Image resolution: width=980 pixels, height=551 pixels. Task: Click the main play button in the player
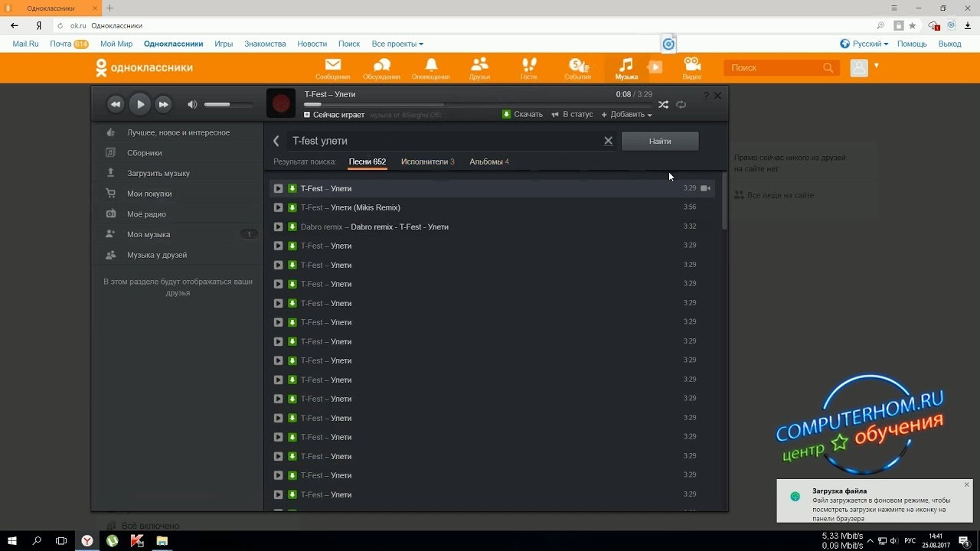139,104
